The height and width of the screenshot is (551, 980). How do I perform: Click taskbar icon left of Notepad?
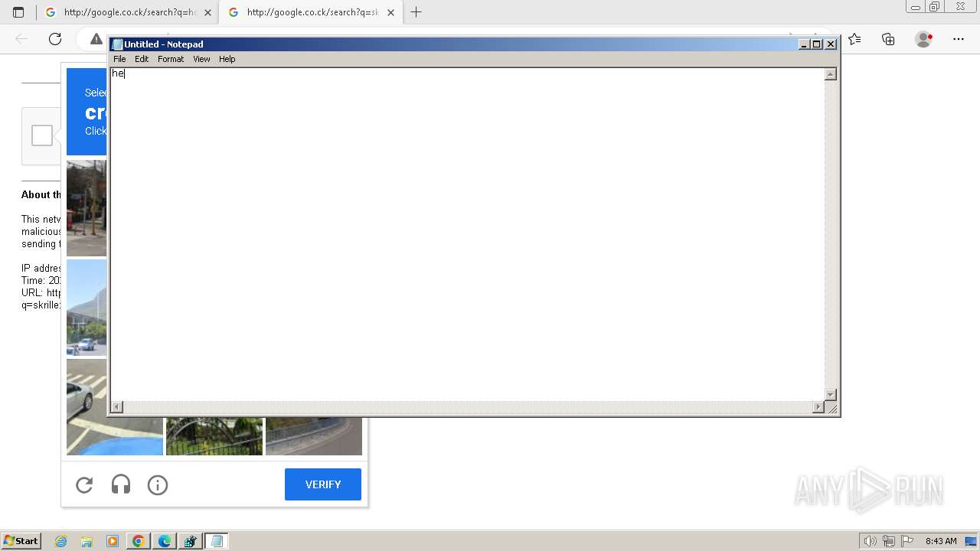(191, 541)
